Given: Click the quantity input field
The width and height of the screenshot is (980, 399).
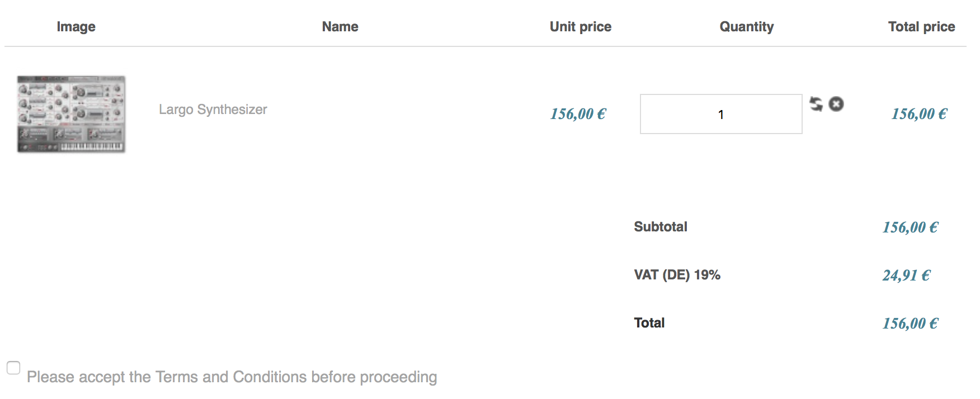Looking at the screenshot, I should (720, 114).
